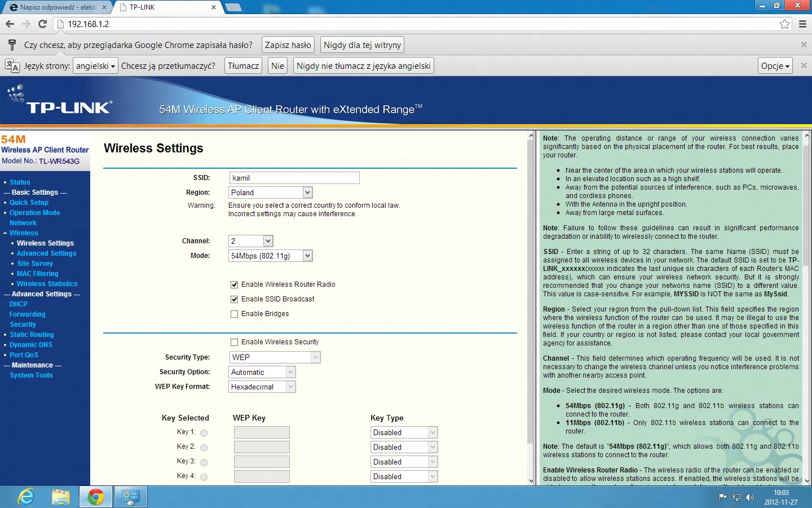Dismiss the save password bar
Viewport: 812px width, 508px height.
point(804,45)
